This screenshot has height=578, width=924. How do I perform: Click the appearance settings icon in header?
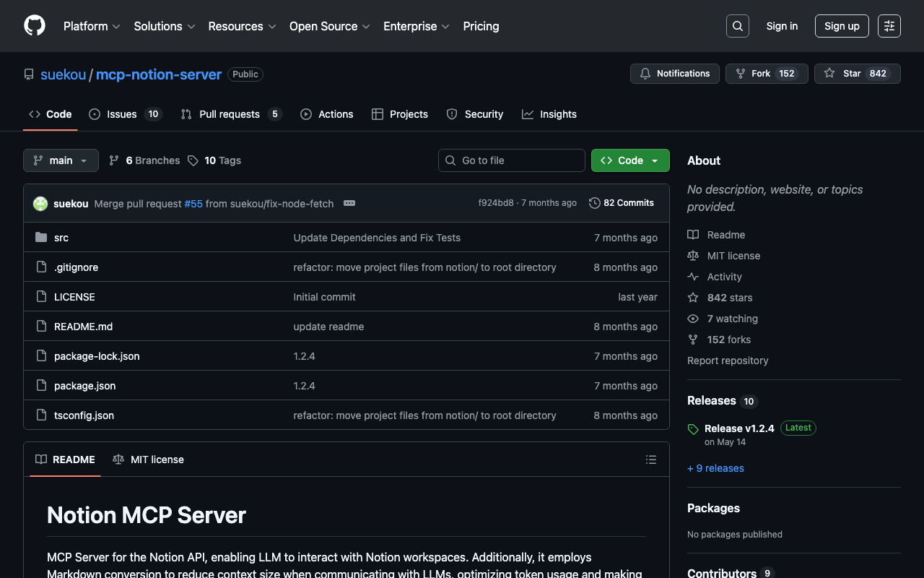coord(889,26)
